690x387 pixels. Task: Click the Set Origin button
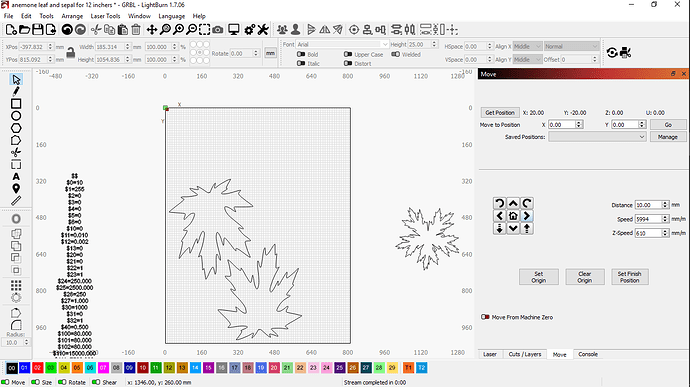539,277
